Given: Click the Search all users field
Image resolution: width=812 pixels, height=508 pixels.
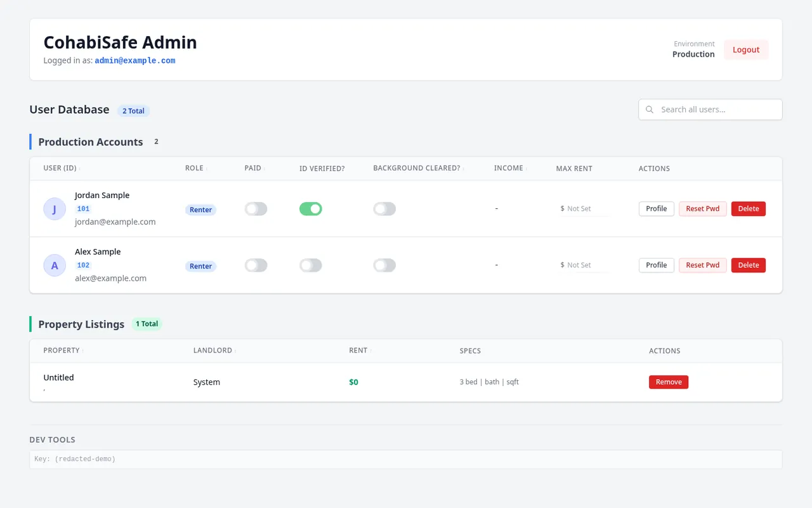Looking at the screenshot, I should coord(710,110).
